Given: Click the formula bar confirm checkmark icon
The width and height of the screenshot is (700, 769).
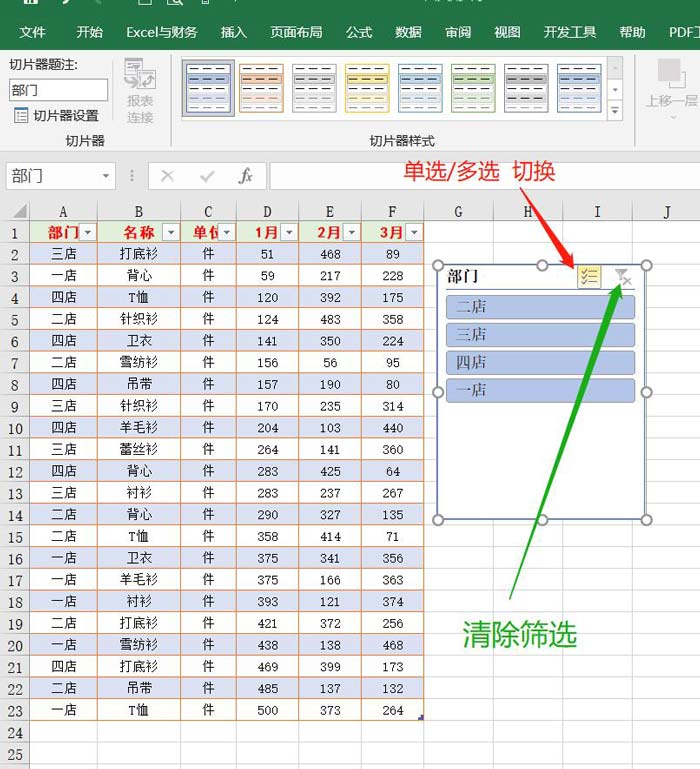Looking at the screenshot, I should click(207, 176).
